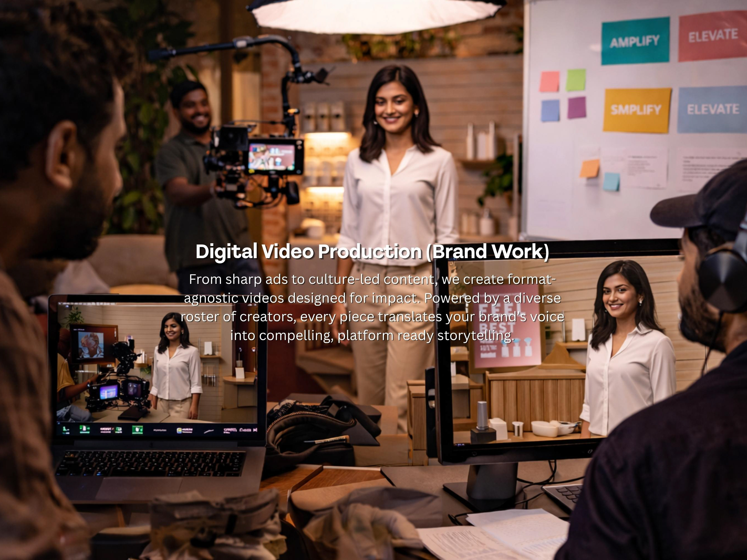Viewport: 747px width, 560px height.
Task: Select the blue ELEVATE card
Action: point(712,109)
